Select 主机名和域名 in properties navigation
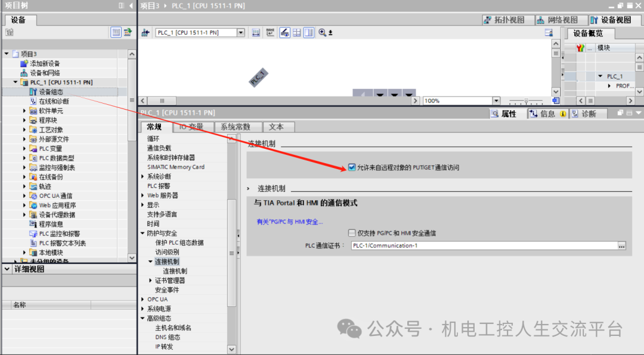 coord(174,328)
